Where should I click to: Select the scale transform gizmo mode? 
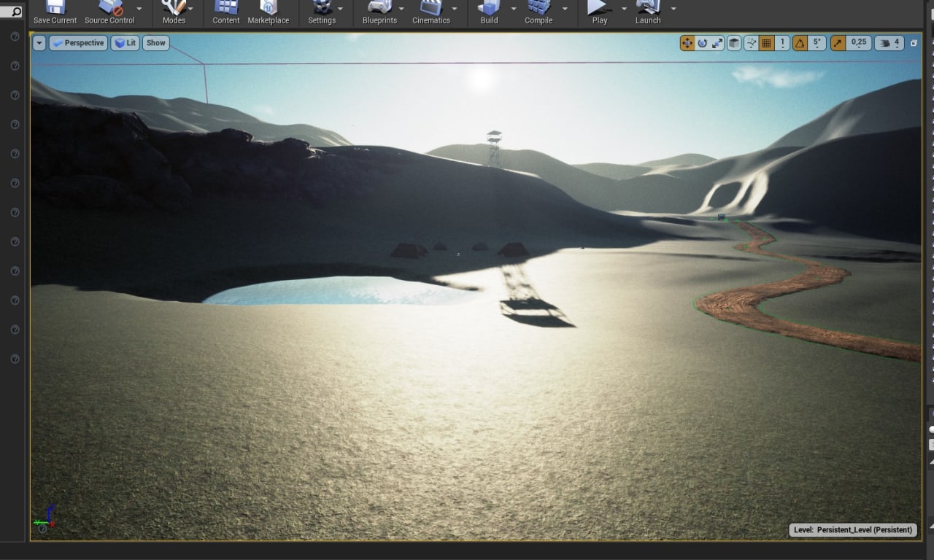717,43
